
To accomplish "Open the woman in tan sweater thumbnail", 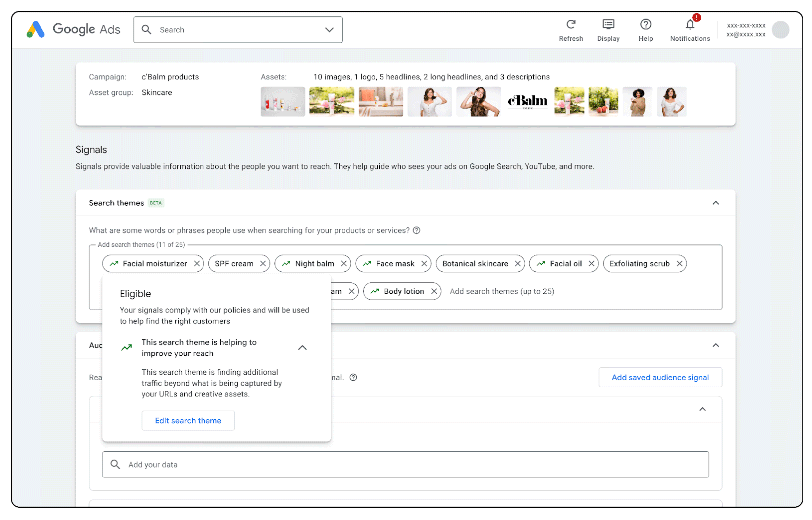I will [x=637, y=102].
